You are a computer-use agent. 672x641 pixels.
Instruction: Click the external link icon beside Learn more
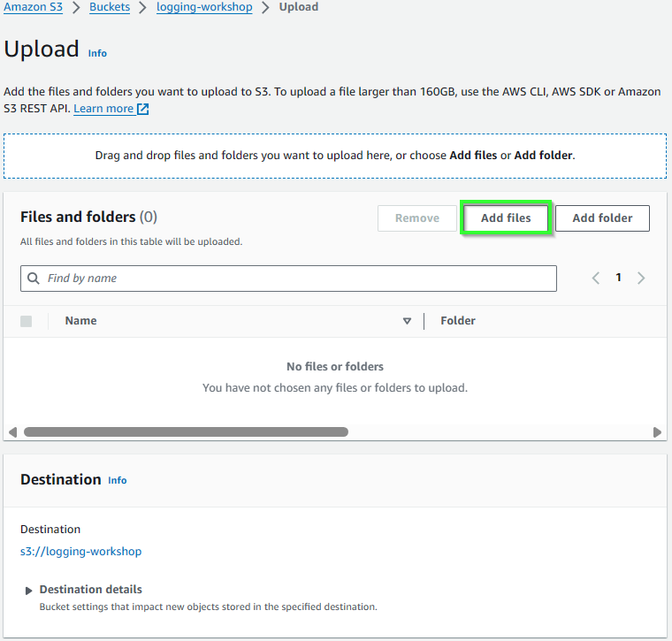pyautogui.click(x=142, y=109)
